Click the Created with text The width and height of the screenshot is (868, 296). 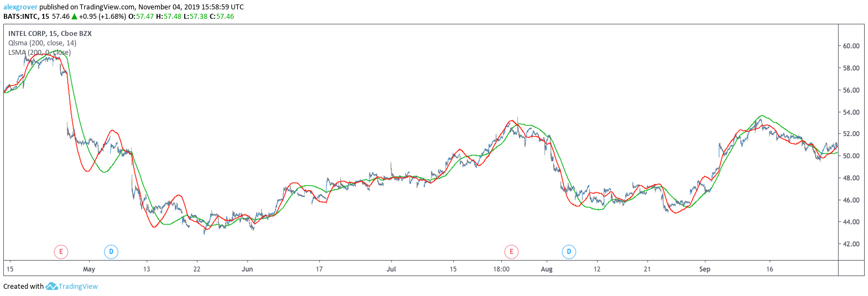[23, 286]
